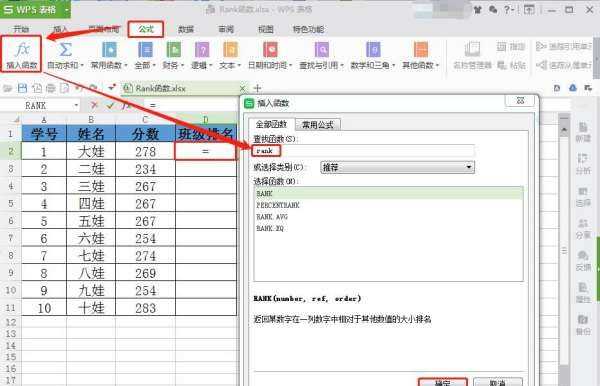Click the 班级排名 header cell
The width and height of the screenshot is (600, 386).
pyautogui.click(x=205, y=134)
